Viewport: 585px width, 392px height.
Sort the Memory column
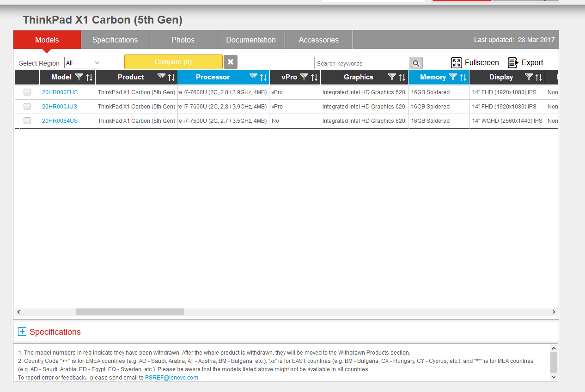click(463, 77)
